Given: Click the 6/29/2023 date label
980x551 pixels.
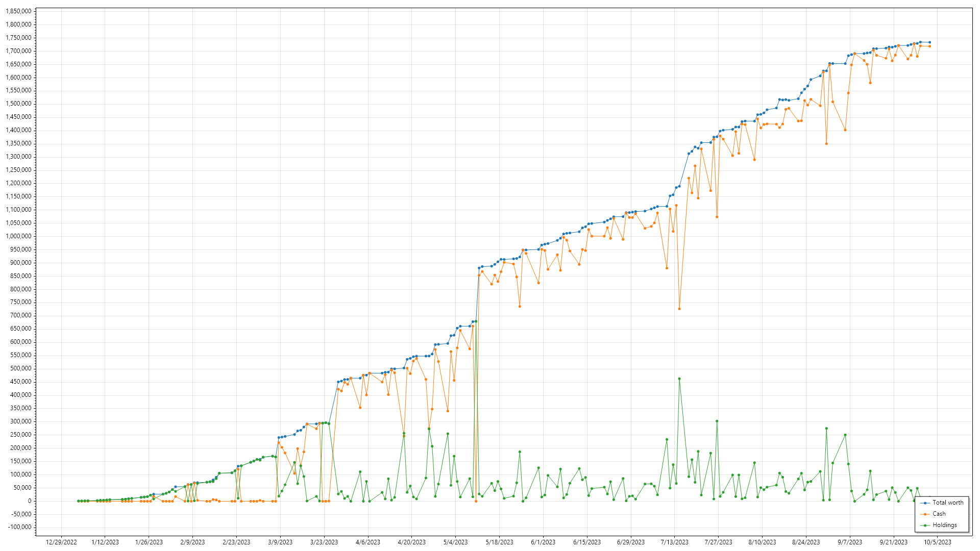Looking at the screenshot, I should pos(631,542).
